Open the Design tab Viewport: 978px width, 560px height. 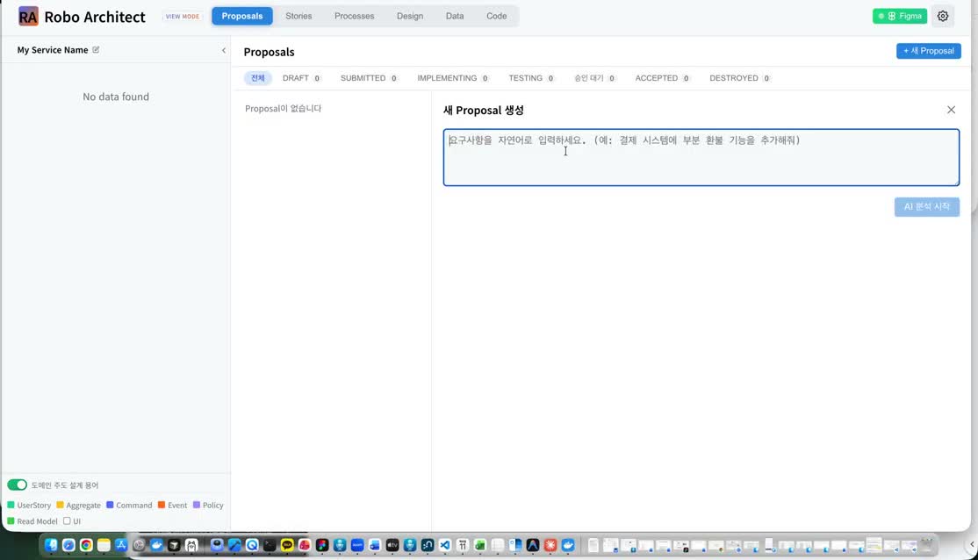[410, 16]
